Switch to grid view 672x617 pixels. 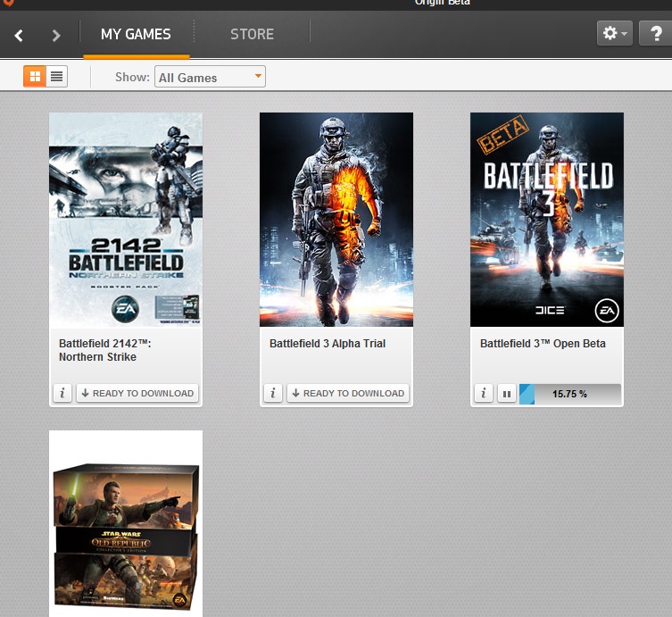35,76
